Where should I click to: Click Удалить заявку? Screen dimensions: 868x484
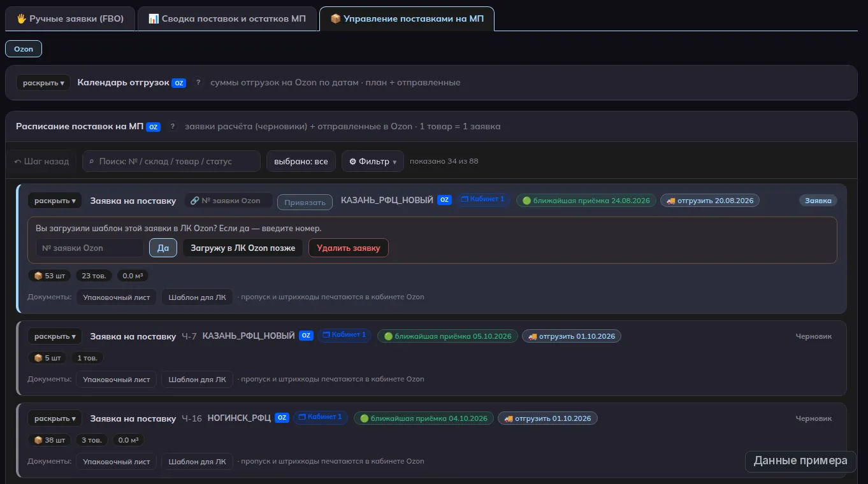(349, 248)
